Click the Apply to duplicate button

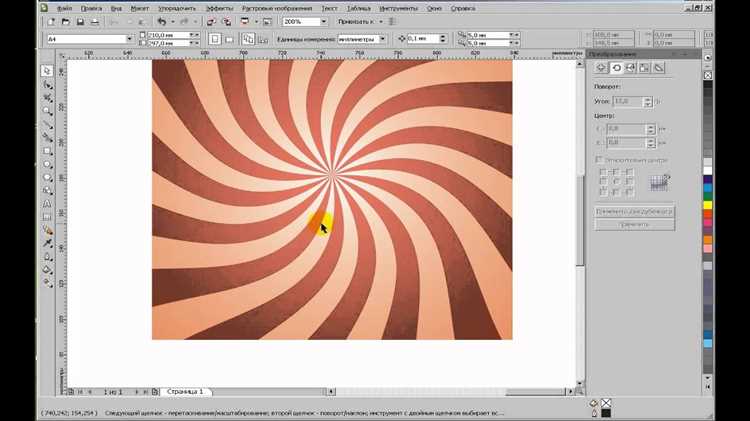pos(634,211)
